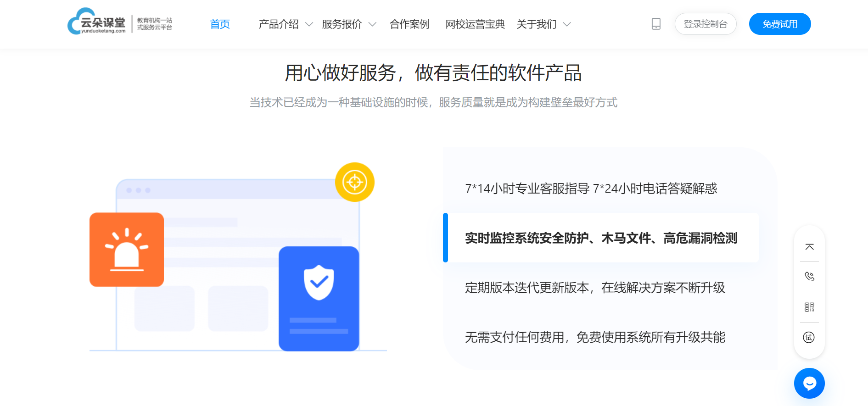Click the yellow target crosshair icon

point(355,182)
